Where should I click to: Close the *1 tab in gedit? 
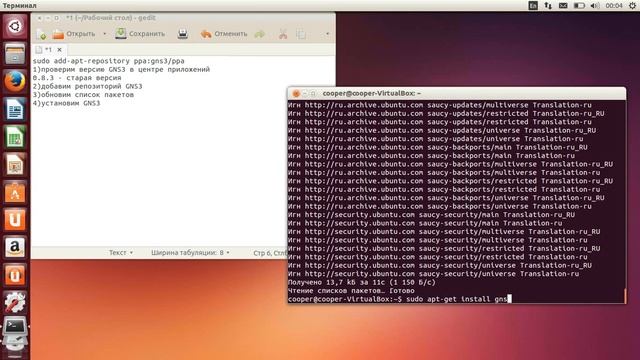[59, 49]
